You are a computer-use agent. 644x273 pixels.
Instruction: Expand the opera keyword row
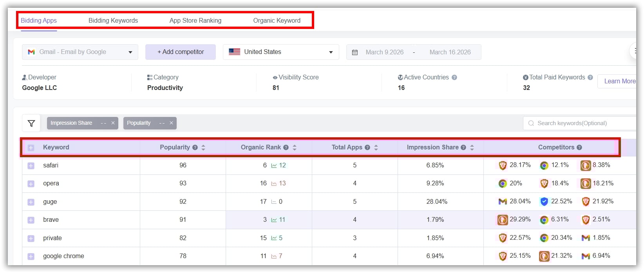31,184
